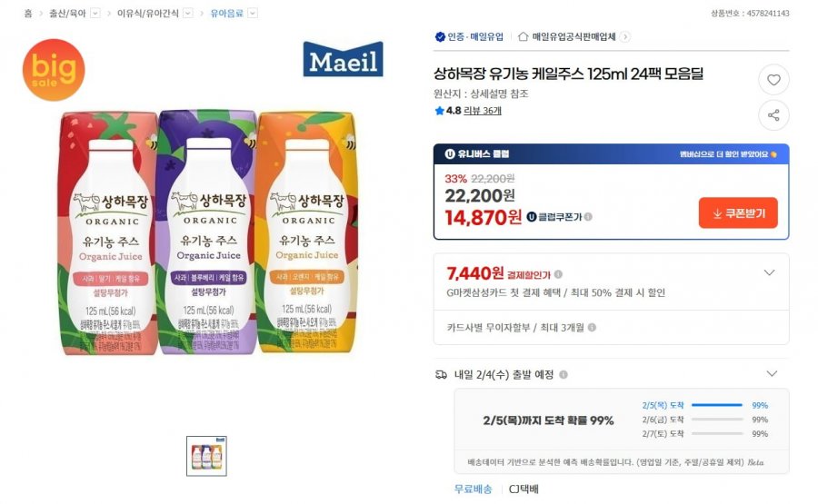This screenshot has height=504, width=818.
Task: Click info icon after 최대 3개월
Action: pyautogui.click(x=593, y=327)
